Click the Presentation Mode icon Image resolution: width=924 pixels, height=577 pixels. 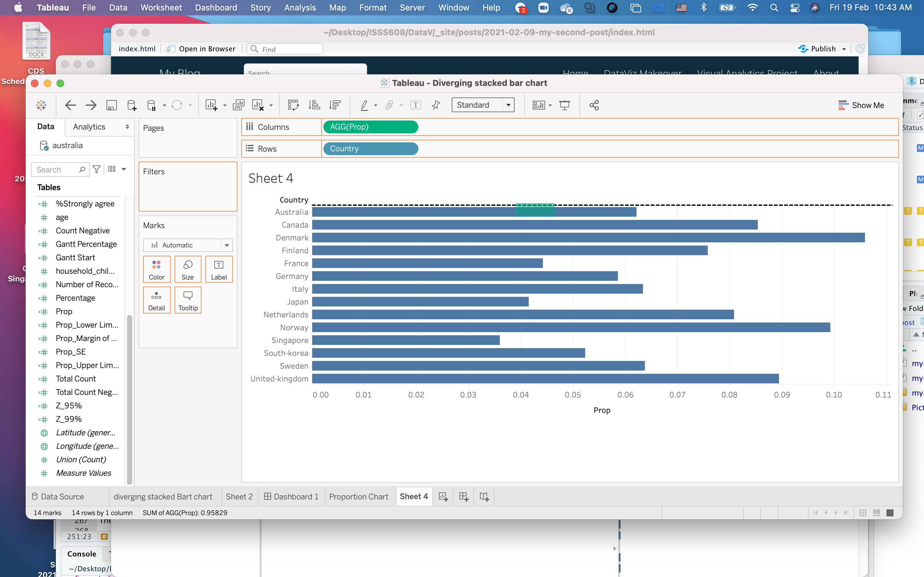pos(564,105)
